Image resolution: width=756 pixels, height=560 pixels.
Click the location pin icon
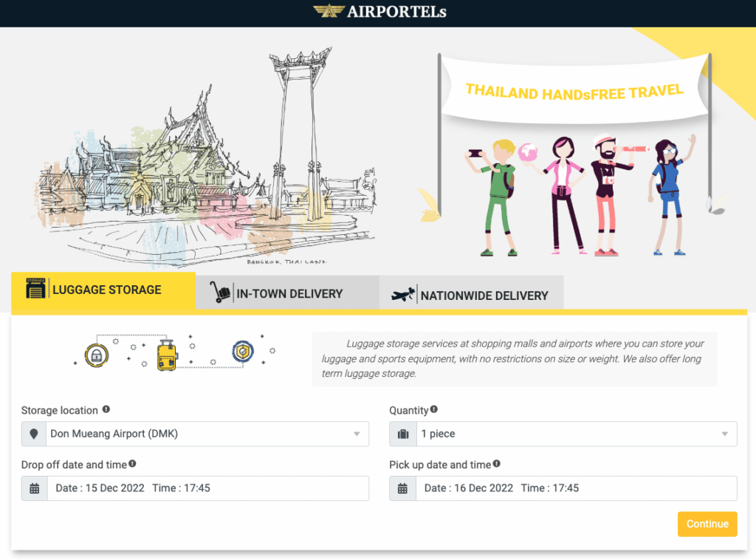coord(34,434)
